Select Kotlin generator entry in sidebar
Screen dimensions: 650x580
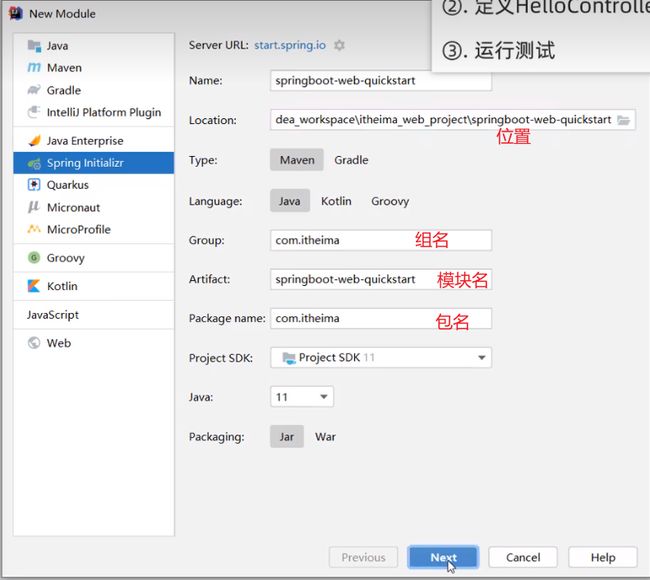pos(94,286)
